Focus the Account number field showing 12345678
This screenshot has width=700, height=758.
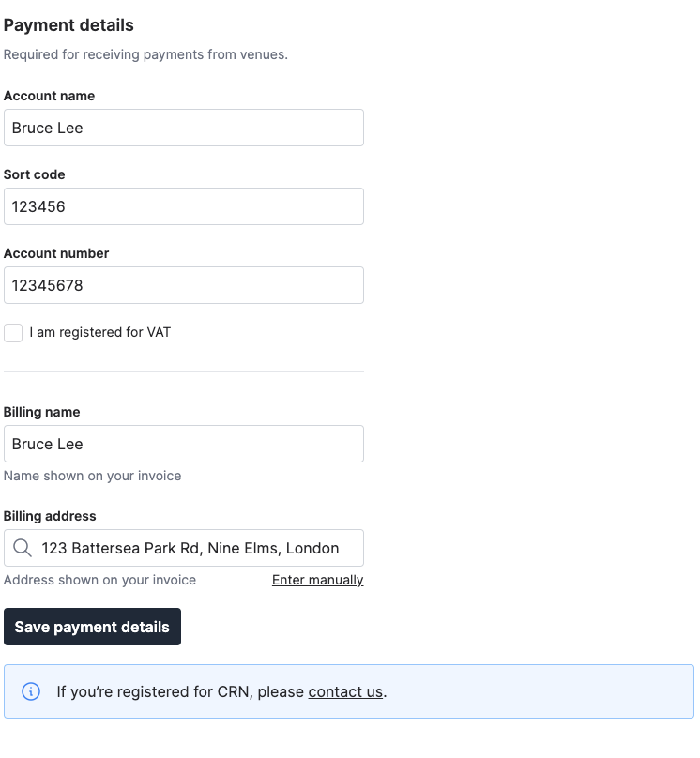[x=184, y=285]
